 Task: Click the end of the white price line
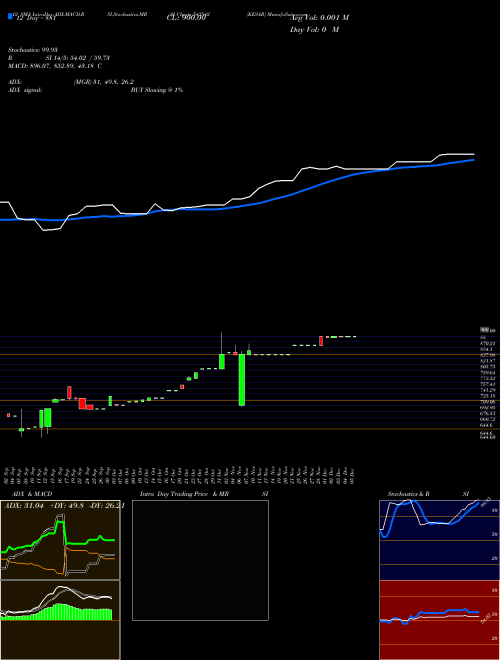pyautogui.click(x=474, y=154)
